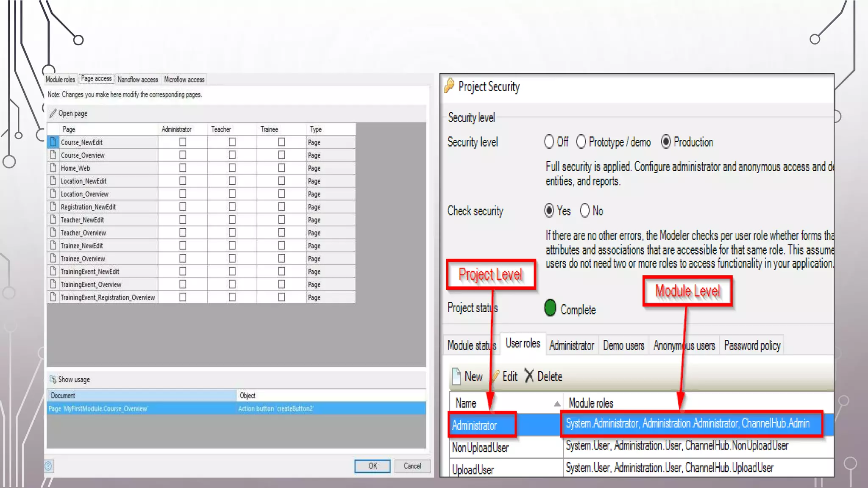
Task: Click the Home_Web page file icon
Action: [x=53, y=168]
